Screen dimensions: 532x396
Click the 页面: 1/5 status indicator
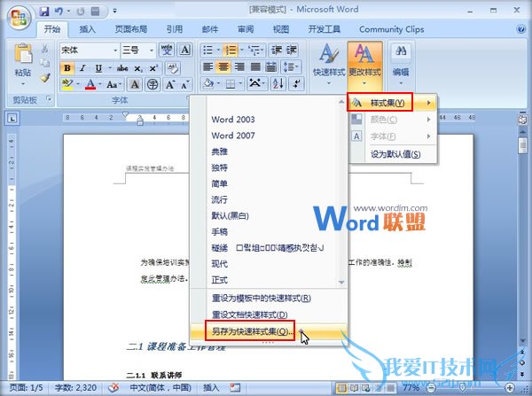click(27, 387)
